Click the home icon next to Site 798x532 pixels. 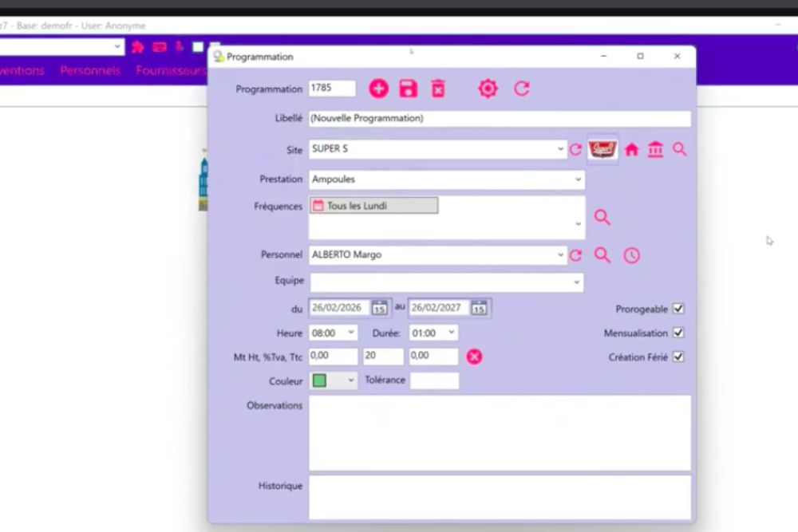[631, 149]
